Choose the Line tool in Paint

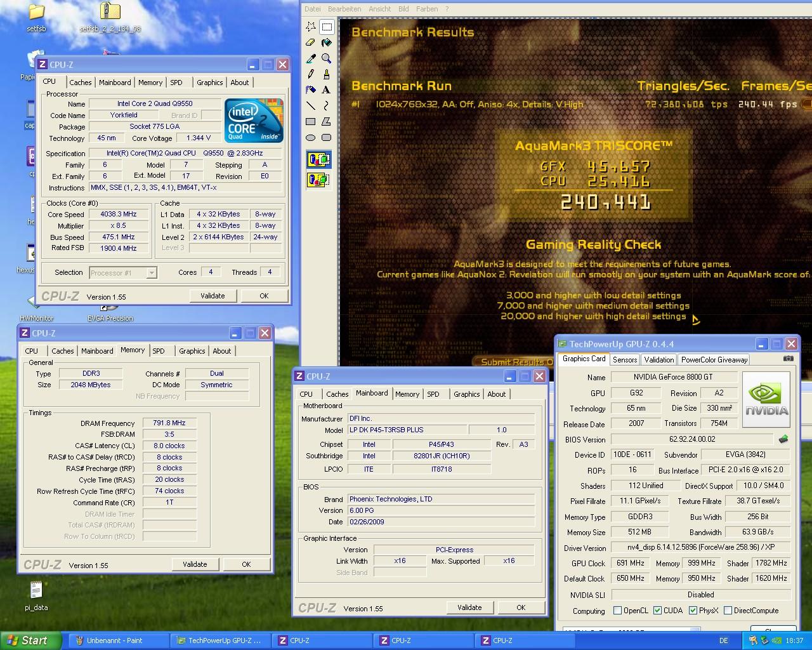coord(311,105)
